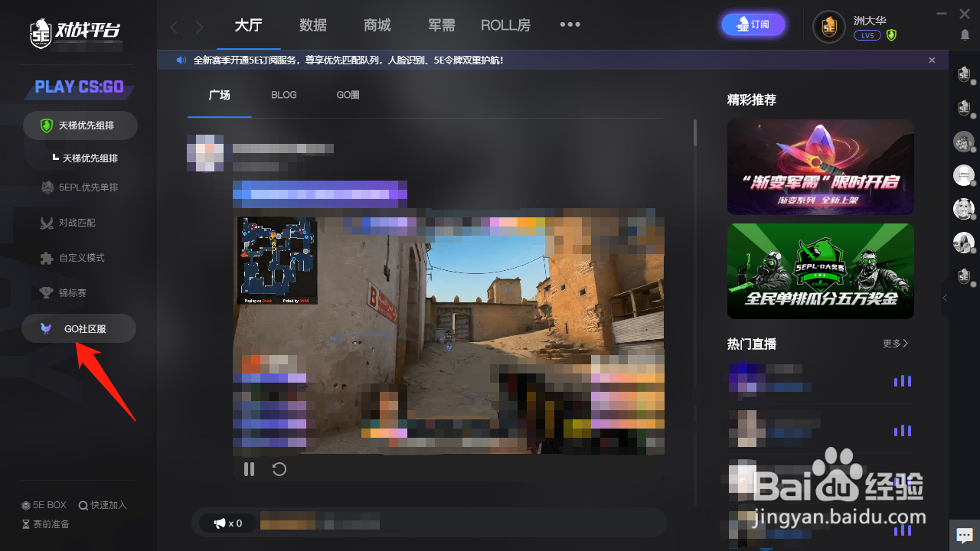Screen dimensions: 980x551
Task: Open 5E BOX link
Action: pyautogui.click(x=44, y=505)
